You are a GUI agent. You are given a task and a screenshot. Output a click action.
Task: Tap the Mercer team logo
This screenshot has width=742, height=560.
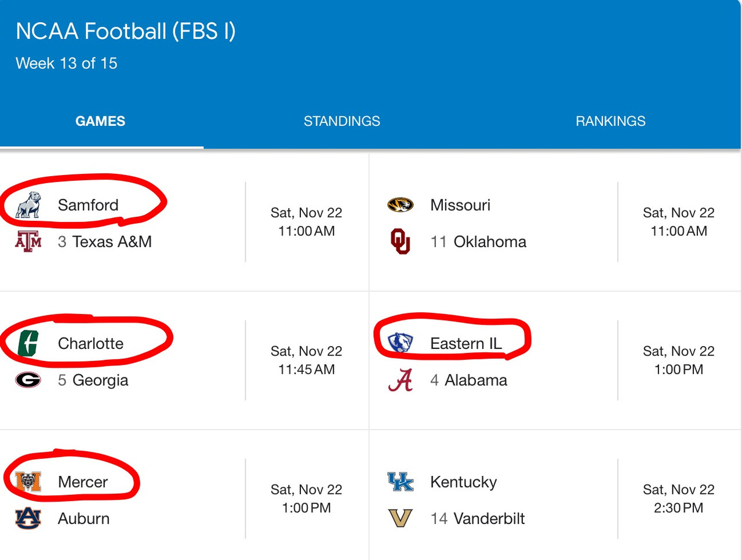pos(28,482)
